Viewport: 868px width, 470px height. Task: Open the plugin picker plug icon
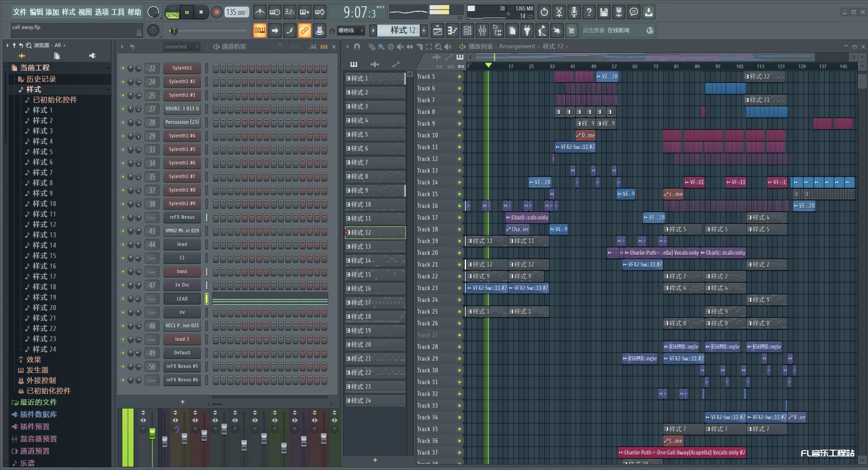(527, 31)
